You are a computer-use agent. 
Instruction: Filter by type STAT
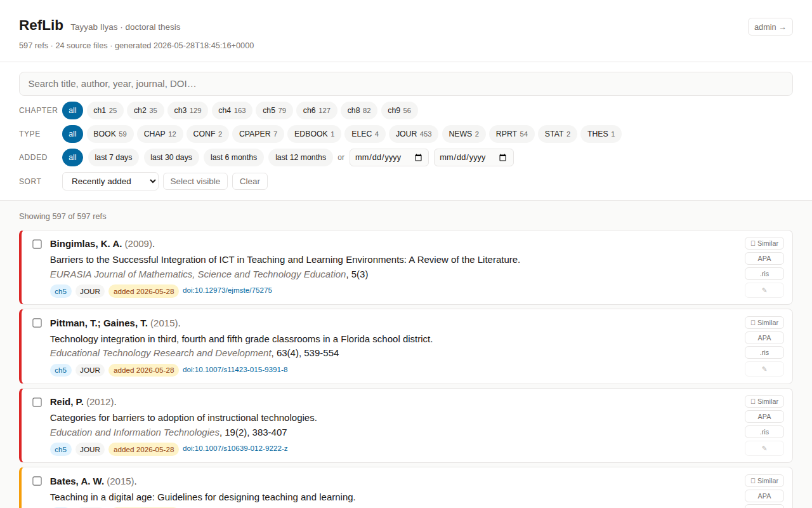click(x=558, y=134)
